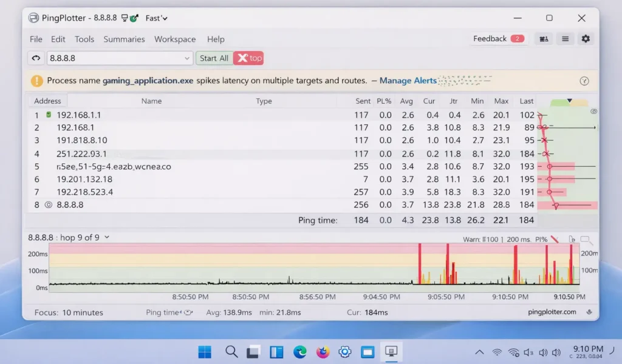Sort by the Address column header
This screenshot has height=364, width=622.
pyautogui.click(x=47, y=101)
